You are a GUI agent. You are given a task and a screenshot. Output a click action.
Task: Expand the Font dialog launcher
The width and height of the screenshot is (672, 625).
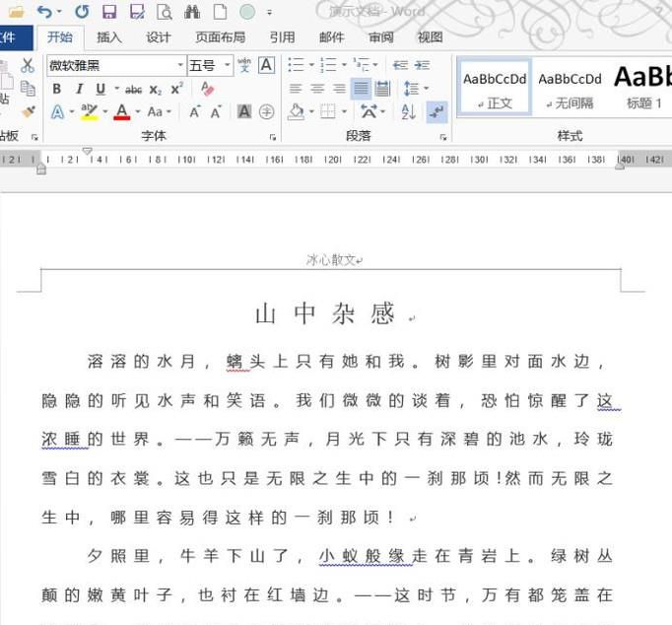click(273, 137)
